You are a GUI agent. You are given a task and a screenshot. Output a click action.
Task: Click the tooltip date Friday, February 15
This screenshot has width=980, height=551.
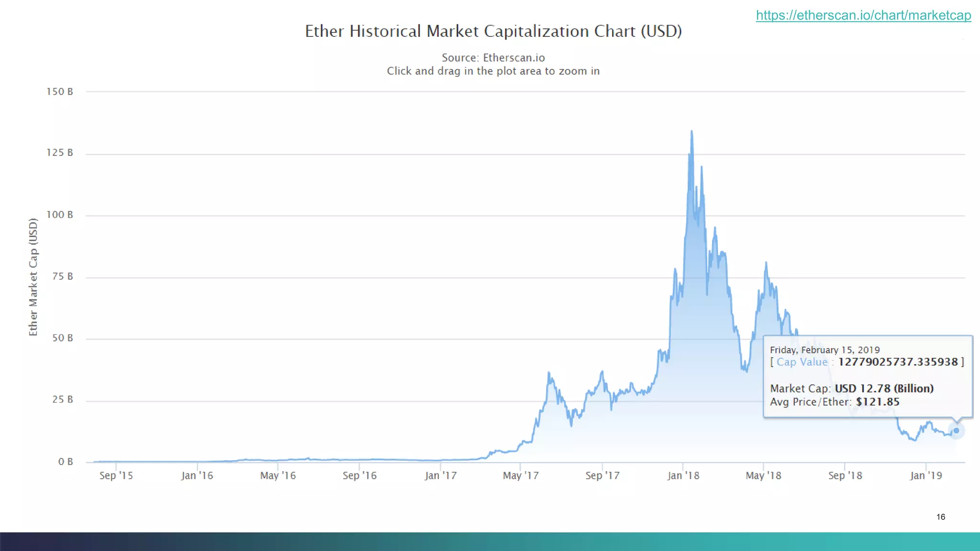click(x=824, y=350)
